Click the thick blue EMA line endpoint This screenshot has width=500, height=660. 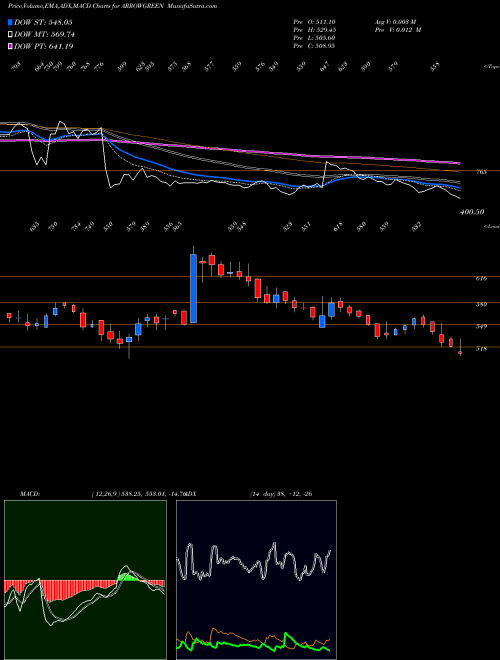click(459, 187)
